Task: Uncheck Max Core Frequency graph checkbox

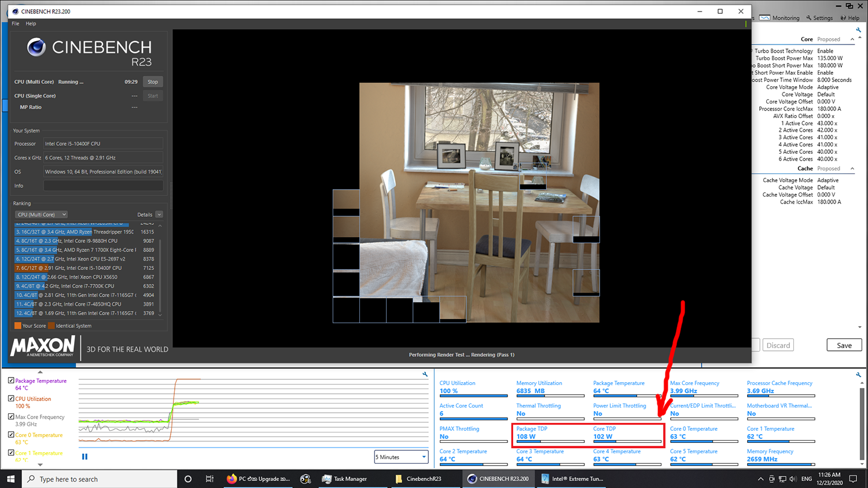Action: click(x=11, y=416)
